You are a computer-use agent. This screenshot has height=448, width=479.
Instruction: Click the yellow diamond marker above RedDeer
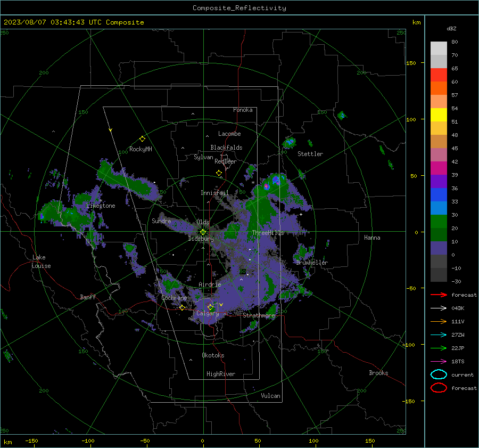219,173
